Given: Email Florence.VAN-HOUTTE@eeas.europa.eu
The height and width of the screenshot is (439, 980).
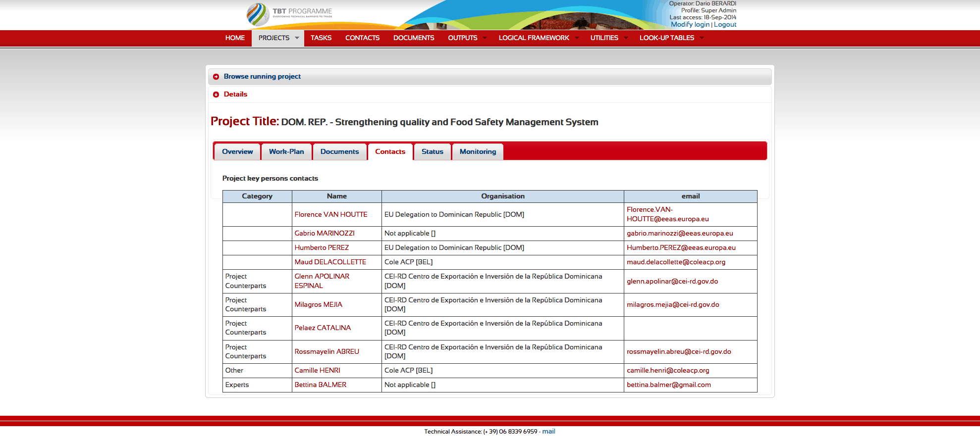Looking at the screenshot, I should click(667, 214).
